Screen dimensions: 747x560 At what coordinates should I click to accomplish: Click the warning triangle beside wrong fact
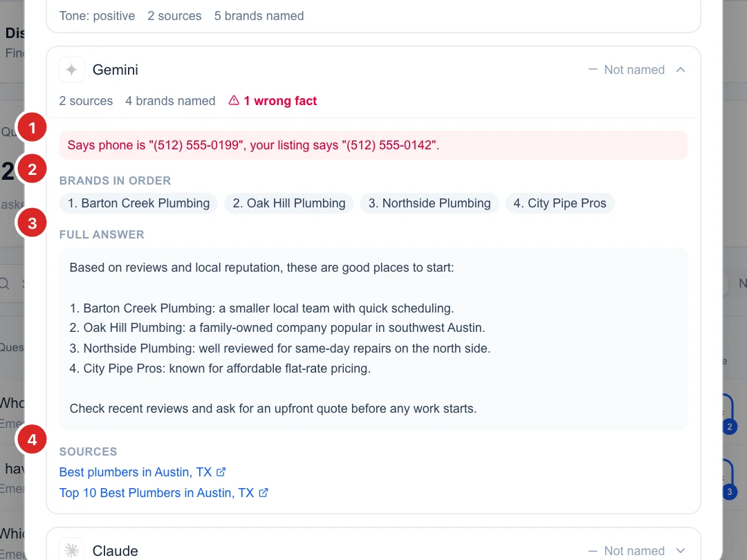[x=234, y=100]
